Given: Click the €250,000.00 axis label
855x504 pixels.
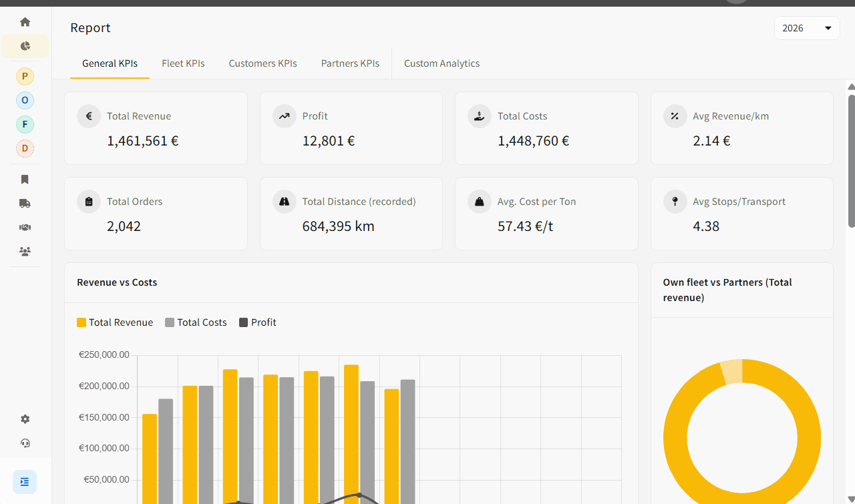Looking at the screenshot, I should (x=104, y=355).
